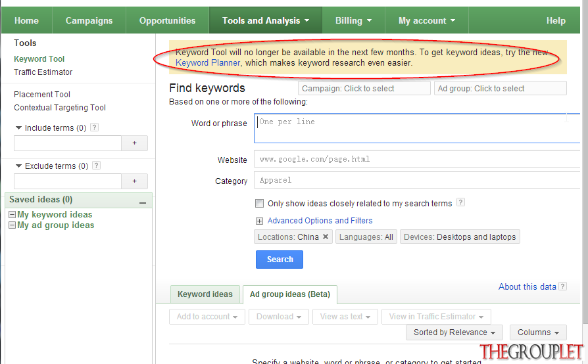Click the blue Search button

280,260
